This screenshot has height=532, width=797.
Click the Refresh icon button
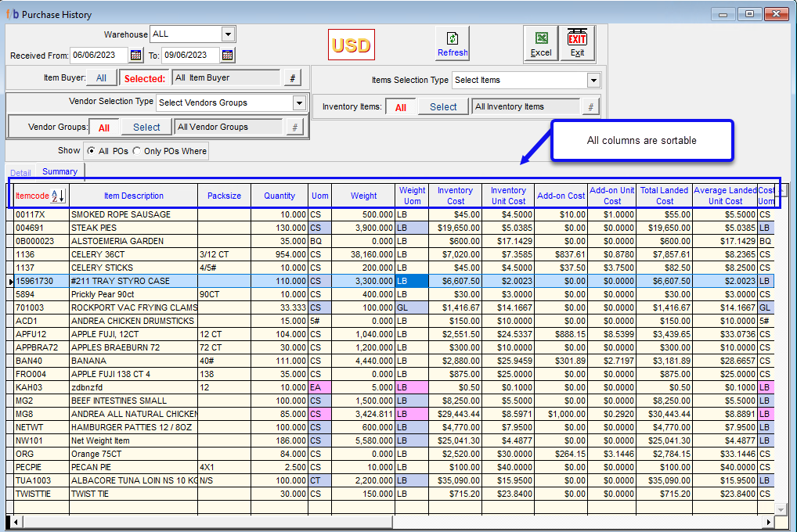click(x=453, y=43)
